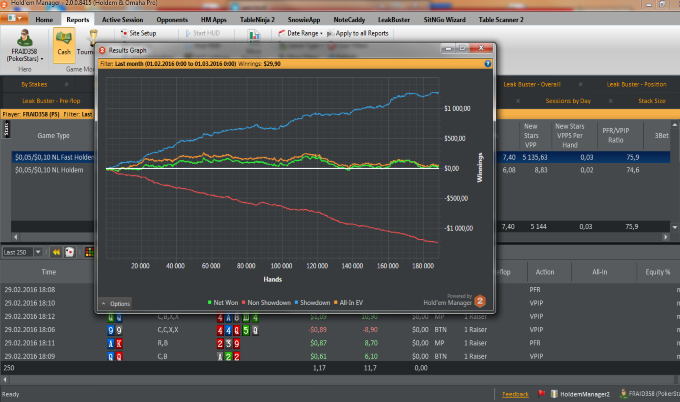Click the stats grid scroll-down arrow
Screen dimensions: 680x402
point(675,227)
